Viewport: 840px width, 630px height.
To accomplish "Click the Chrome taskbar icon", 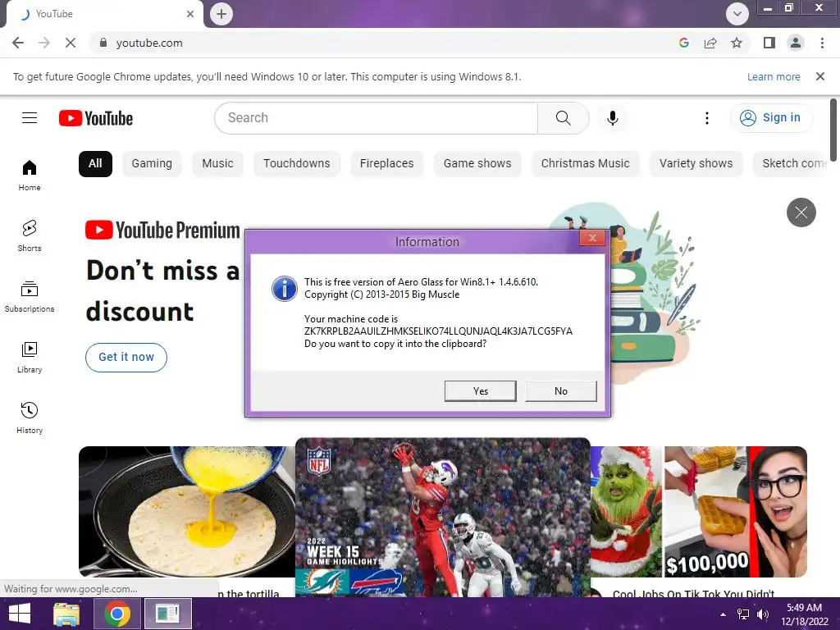I will (117, 614).
